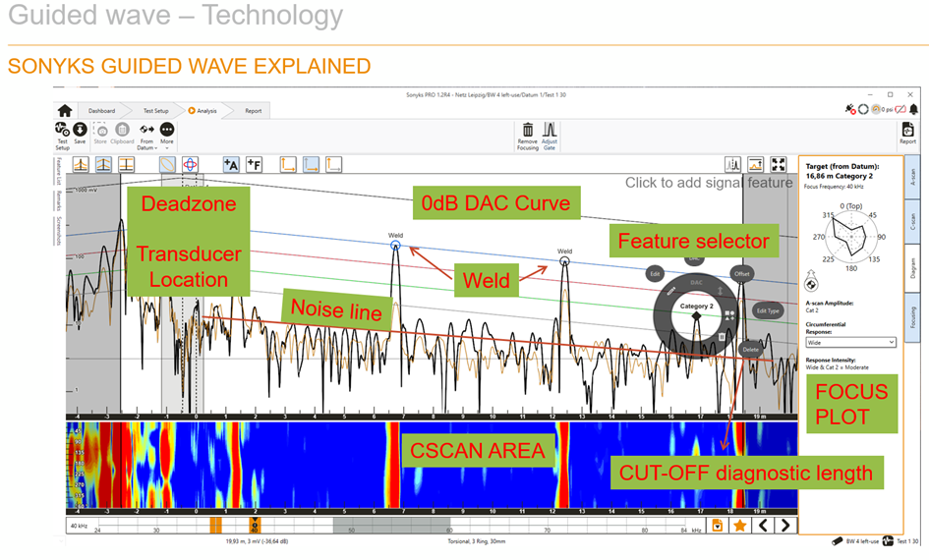Click the 40 kHz marker on frequency slider
Image resolution: width=929 pixels, height=560 pixels.
tap(255, 525)
